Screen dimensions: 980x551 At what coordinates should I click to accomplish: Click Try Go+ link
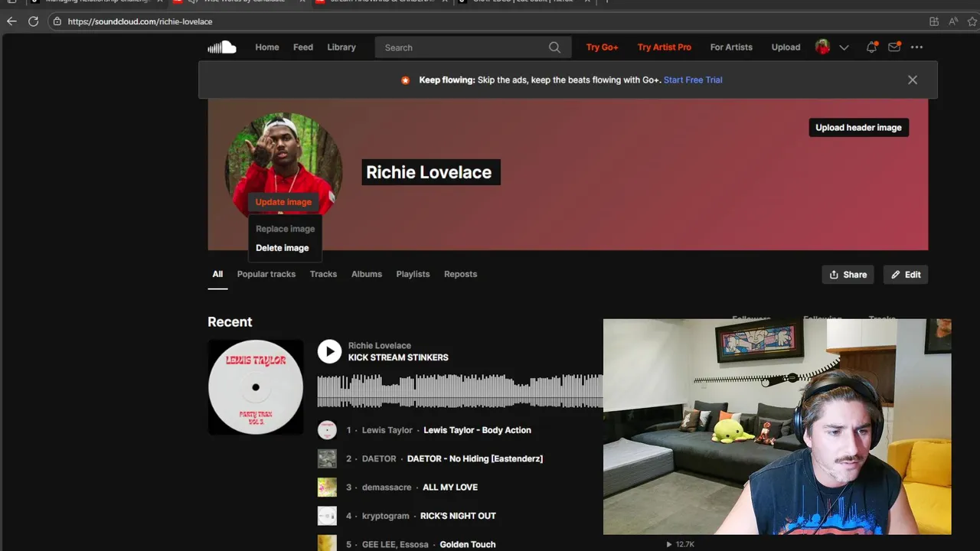point(602,47)
